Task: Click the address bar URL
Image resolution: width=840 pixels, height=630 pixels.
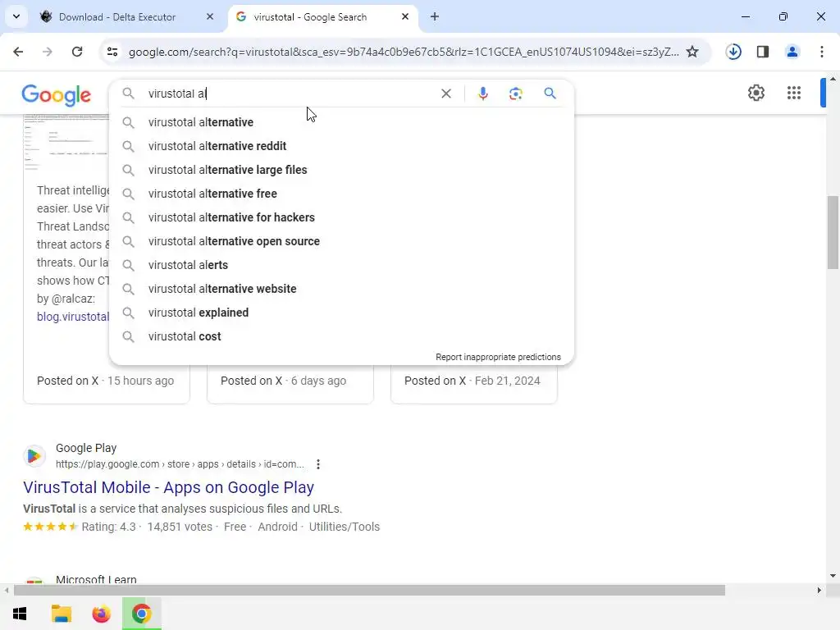Action: point(404,52)
